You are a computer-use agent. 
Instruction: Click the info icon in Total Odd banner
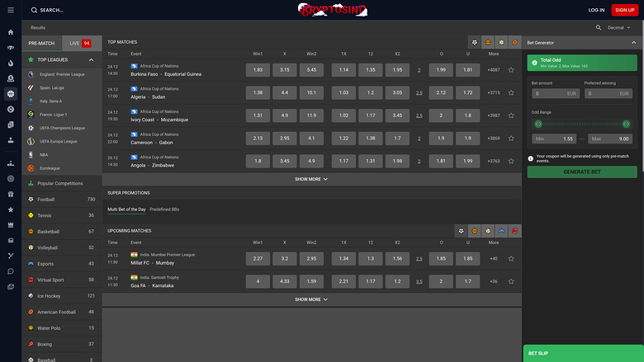534,63
